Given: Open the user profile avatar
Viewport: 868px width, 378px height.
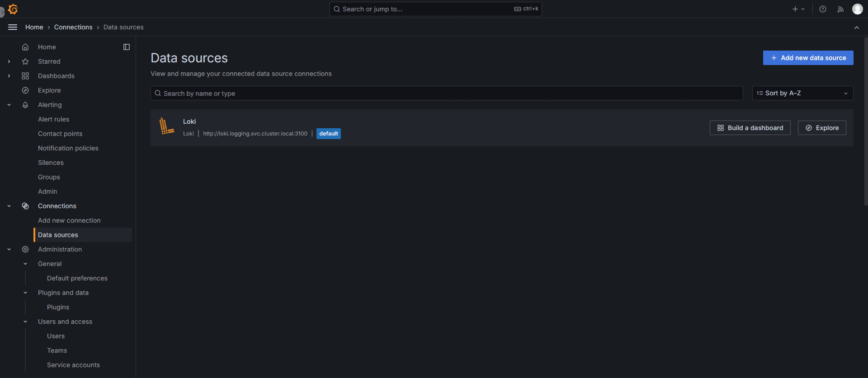Looking at the screenshot, I should pyautogui.click(x=858, y=9).
